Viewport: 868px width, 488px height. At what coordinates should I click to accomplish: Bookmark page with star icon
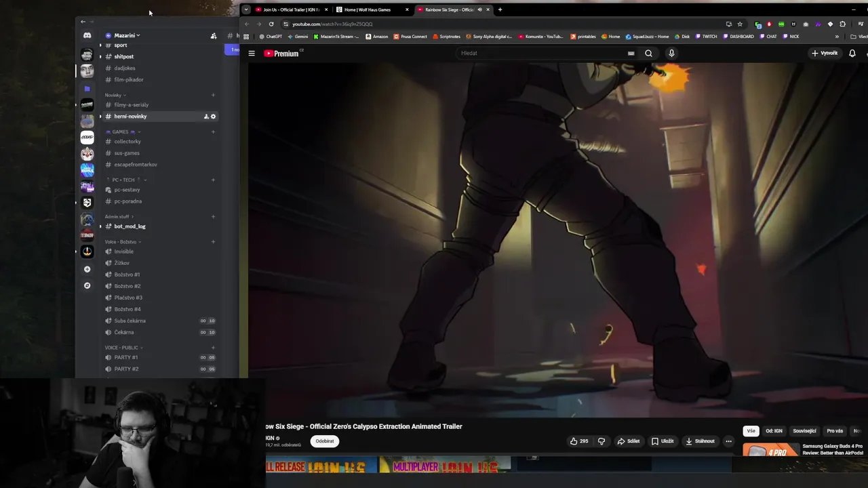click(x=740, y=24)
